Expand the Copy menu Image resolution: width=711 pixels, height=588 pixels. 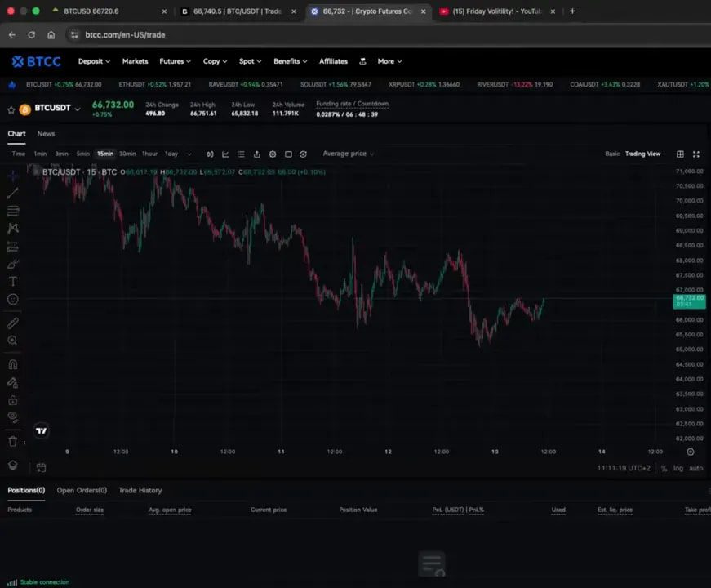coord(215,61)
